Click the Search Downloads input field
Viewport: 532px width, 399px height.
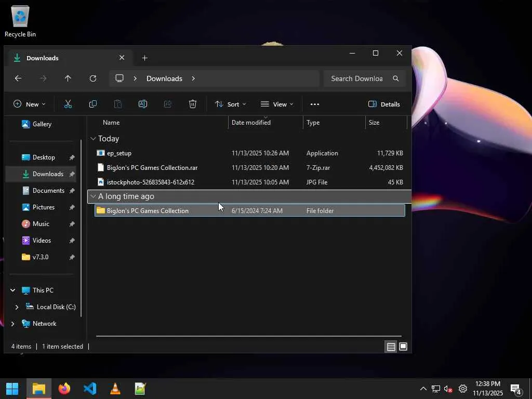(356, 78)
